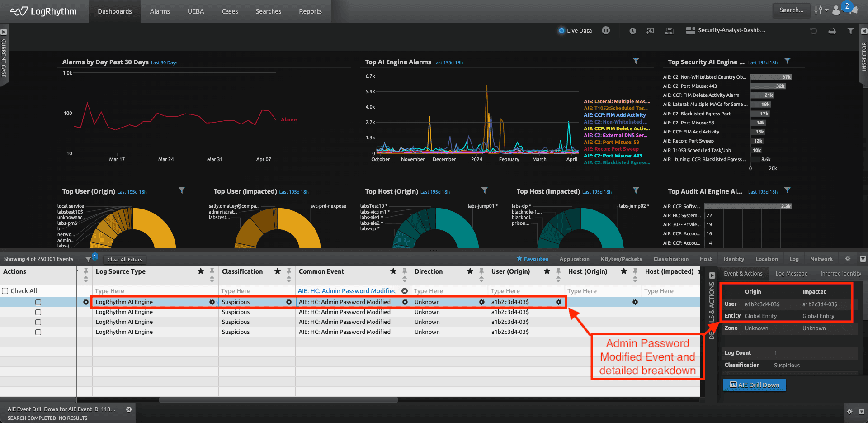The height and width of the screenshot is (423, 868).
Task: Check the third event row checkbox
Action: pos(38,322)
